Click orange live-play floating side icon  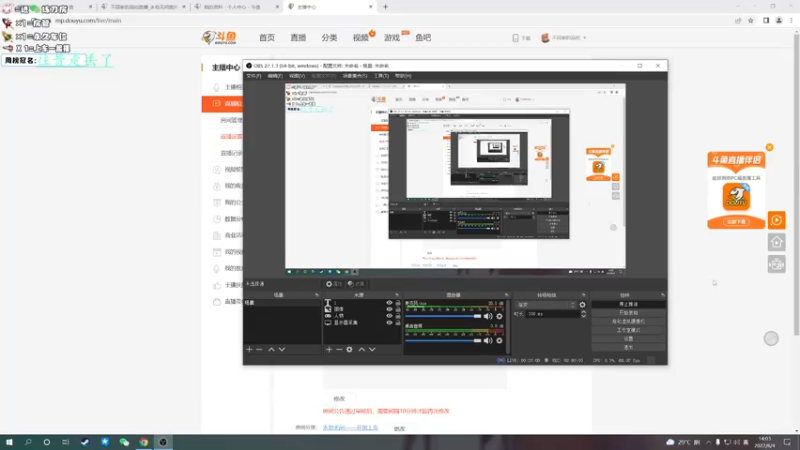[x=777, y=220]
